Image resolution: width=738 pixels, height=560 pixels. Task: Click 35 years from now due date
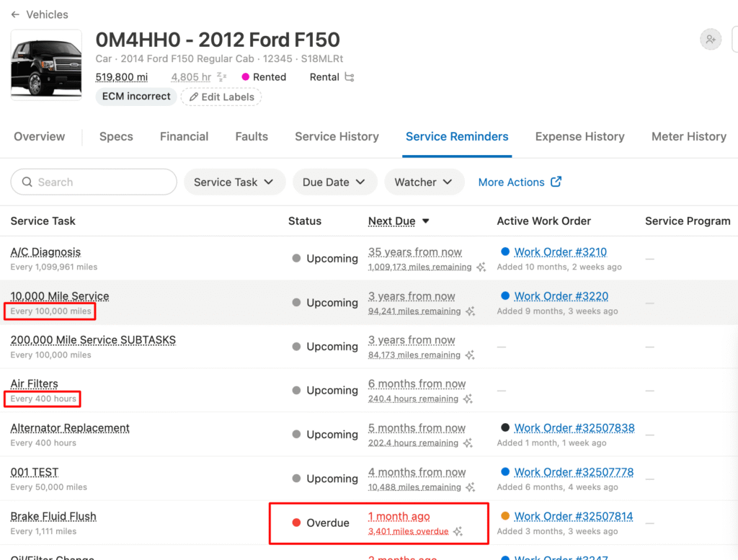(x=414, y=252)
